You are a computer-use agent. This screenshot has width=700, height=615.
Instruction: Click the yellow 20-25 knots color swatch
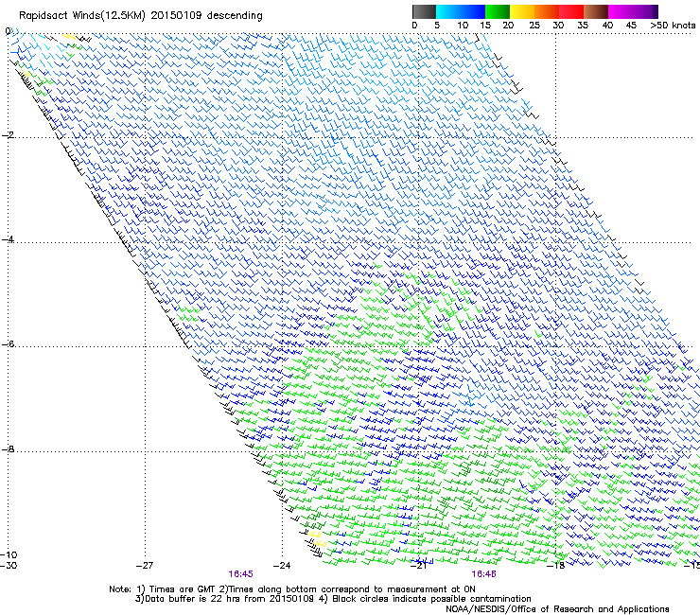pos(522,11)
